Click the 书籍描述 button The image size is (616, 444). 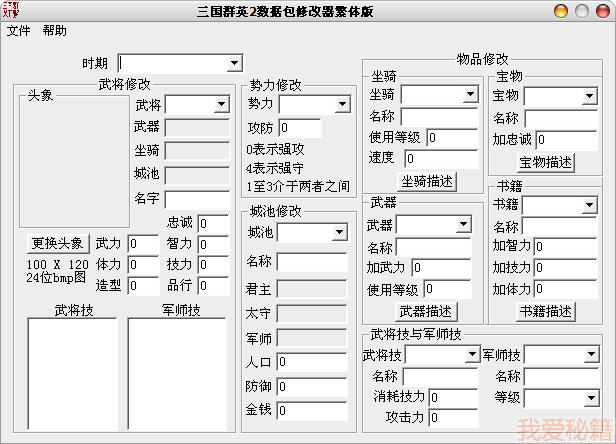(546, 311)
